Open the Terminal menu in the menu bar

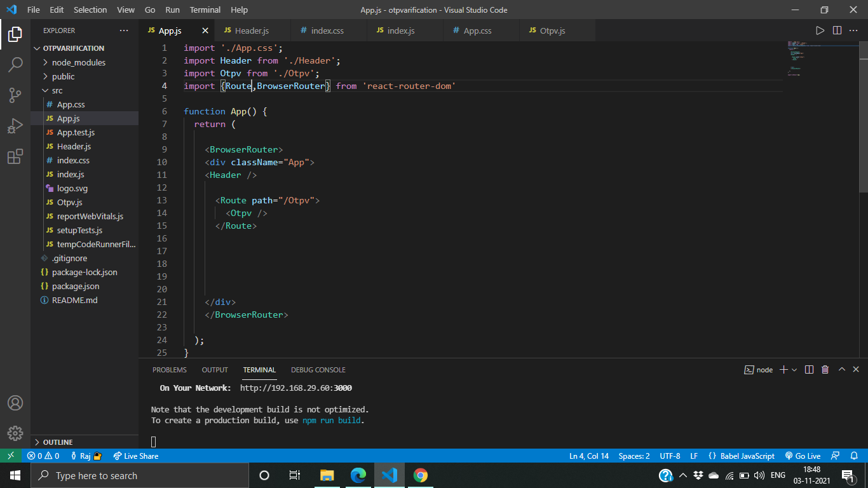205,10
